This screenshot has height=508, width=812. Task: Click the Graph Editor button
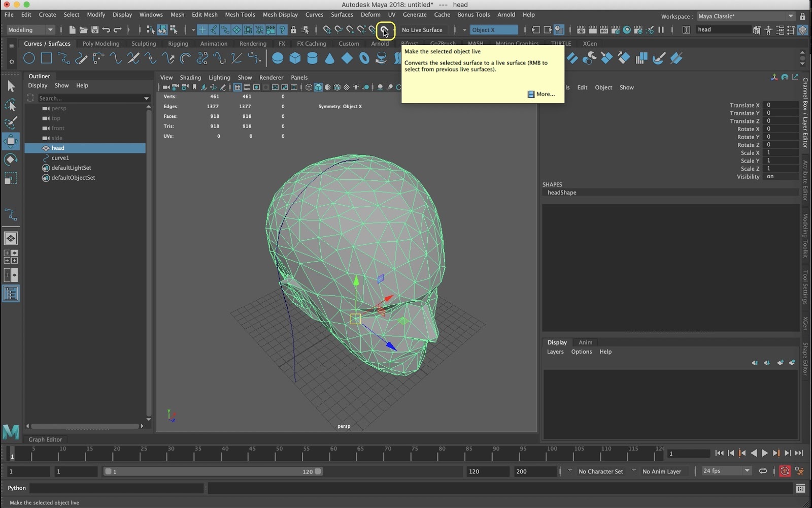click(45, 439)
